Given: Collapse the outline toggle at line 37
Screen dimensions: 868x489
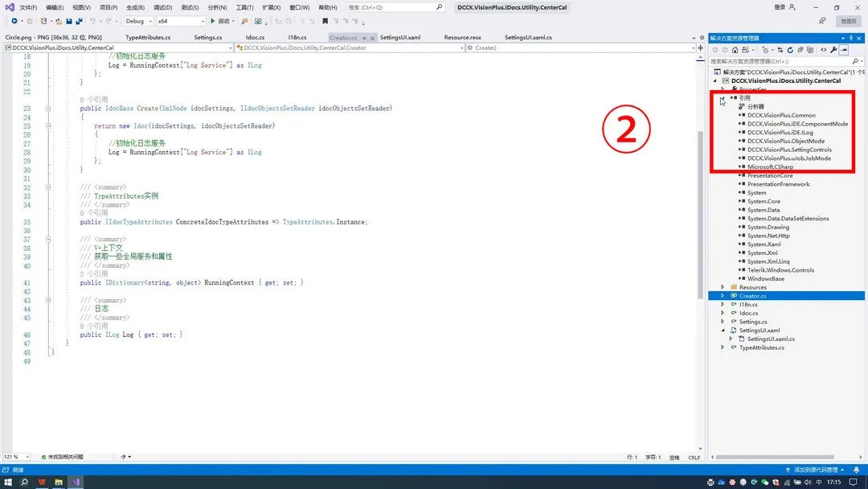Looking at the screenshot, I should [48, 239].
